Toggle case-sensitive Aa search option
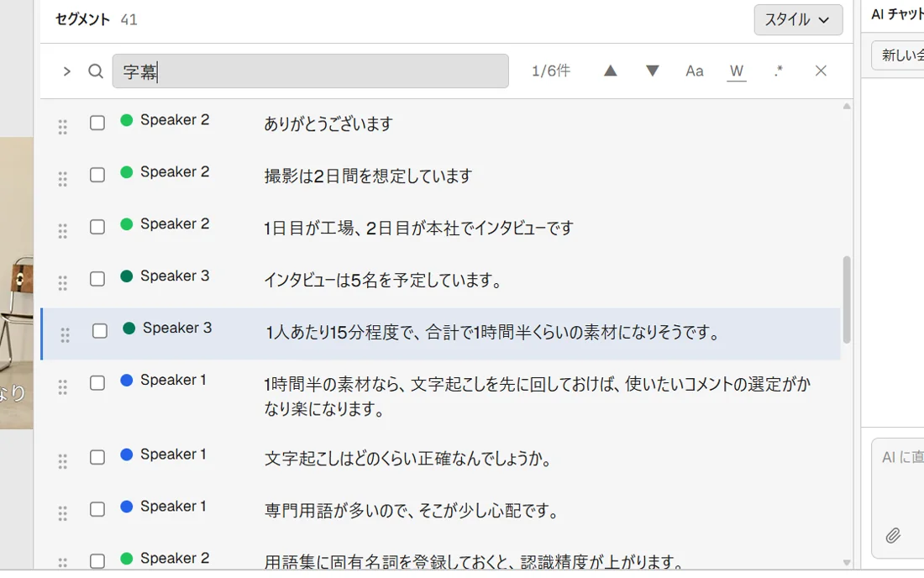The height and width of the screenshot is (578, 924). pos(694,71)
